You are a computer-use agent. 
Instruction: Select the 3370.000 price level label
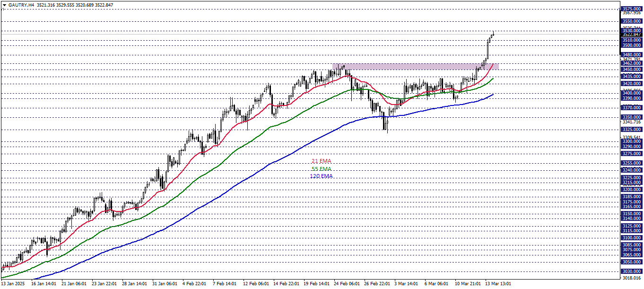tap(632, 108)
